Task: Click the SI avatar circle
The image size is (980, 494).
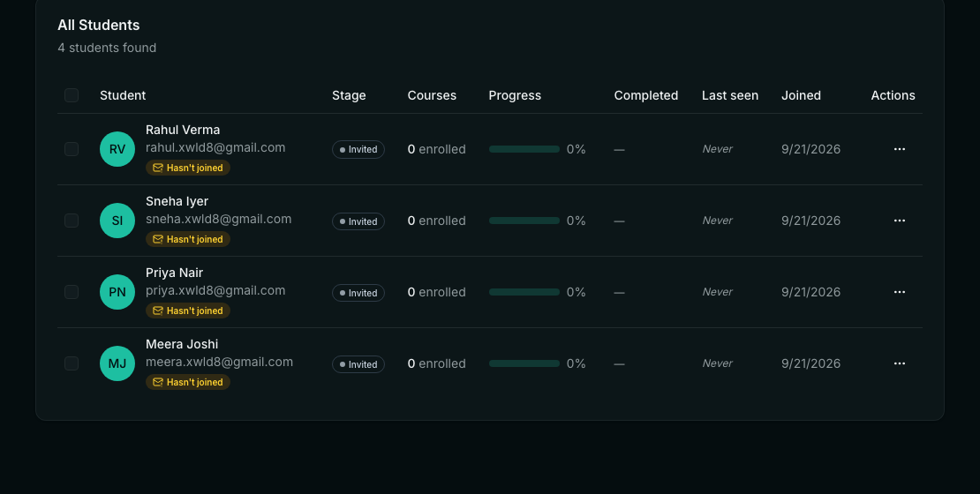Action: coord(117,221)
